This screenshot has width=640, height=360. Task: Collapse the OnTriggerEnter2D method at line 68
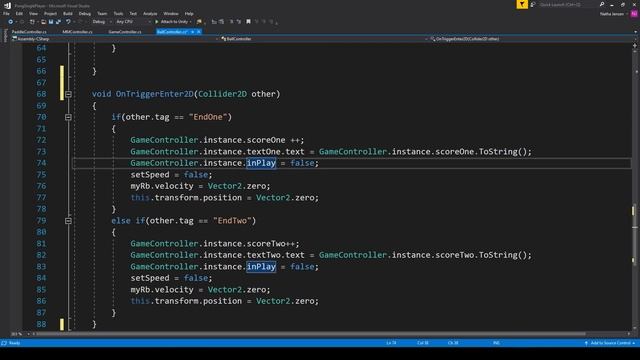(x=68, y=94)
